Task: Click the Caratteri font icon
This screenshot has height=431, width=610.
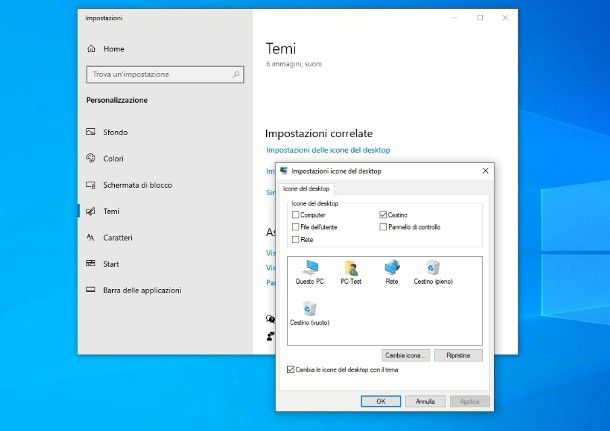Action: point(91,237)
